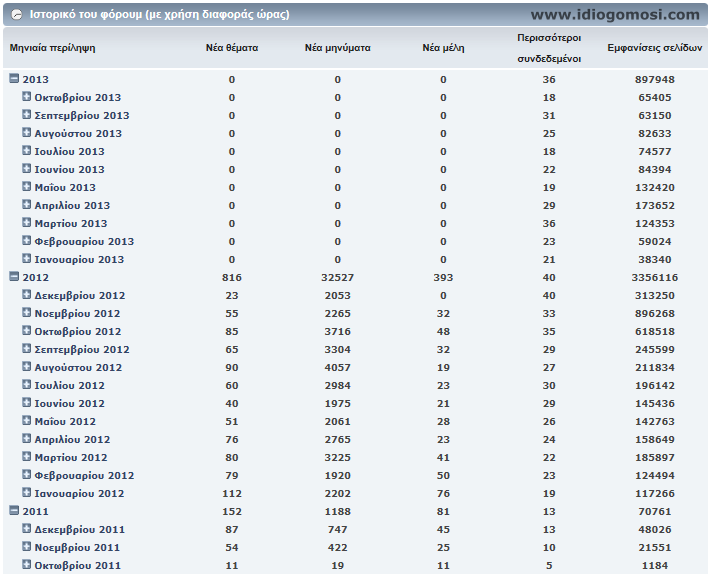Expand Αυγούστου 2012 plus icon
This screenshot has width=710, height=575.
[27, 367]
